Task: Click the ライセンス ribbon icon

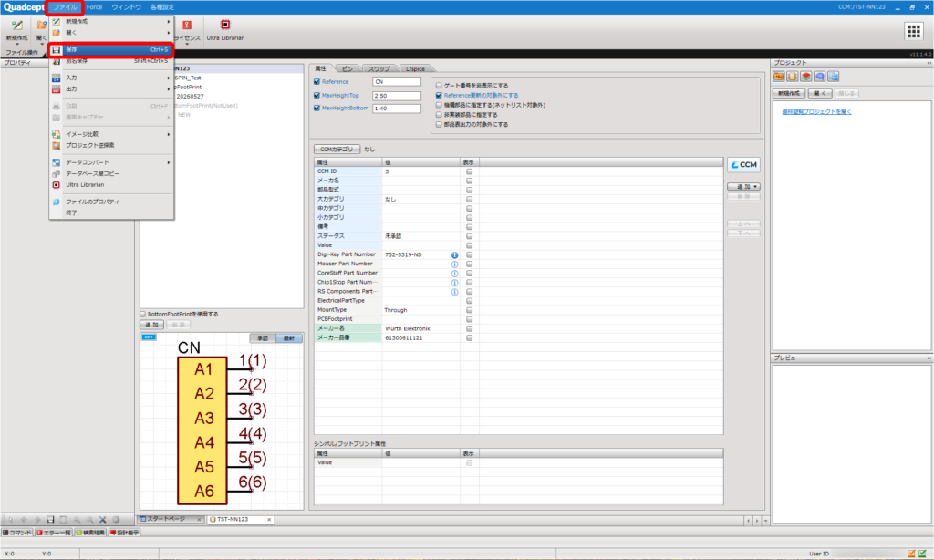Action: [187, 25]
